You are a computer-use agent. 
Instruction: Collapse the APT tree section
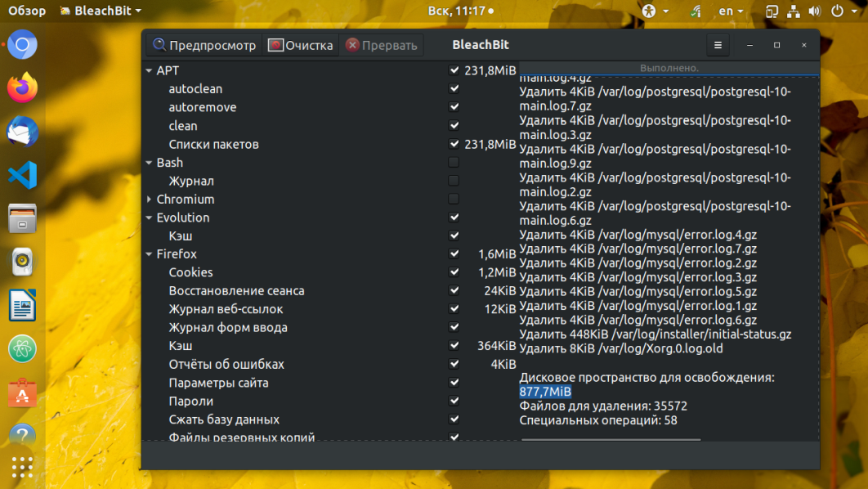click(149, 71)
